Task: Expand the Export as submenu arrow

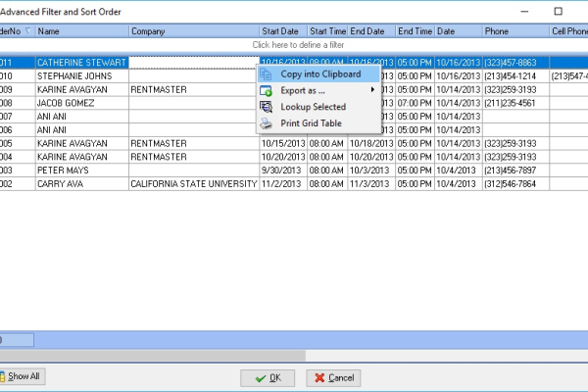Action: pos(372,90)
